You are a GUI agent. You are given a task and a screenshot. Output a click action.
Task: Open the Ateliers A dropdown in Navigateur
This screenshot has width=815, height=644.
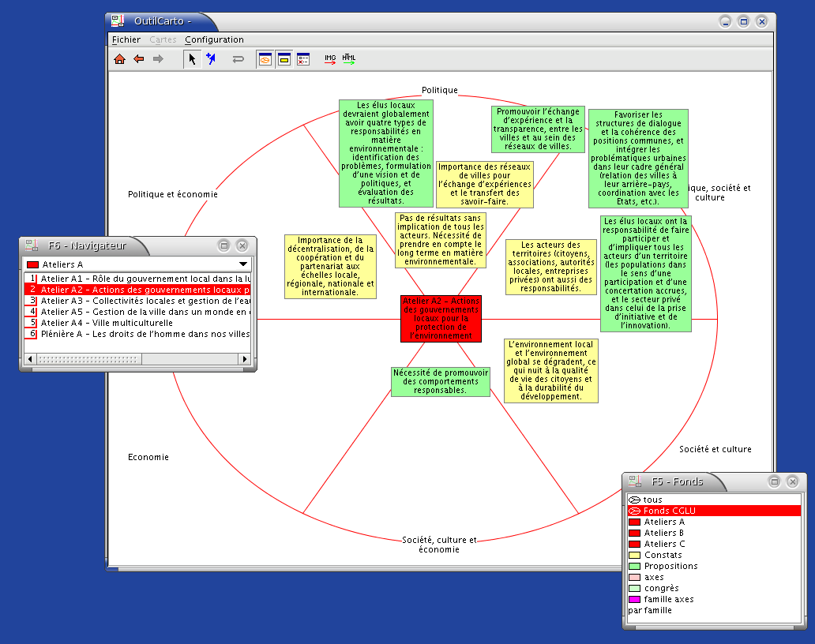click(243, 264)
